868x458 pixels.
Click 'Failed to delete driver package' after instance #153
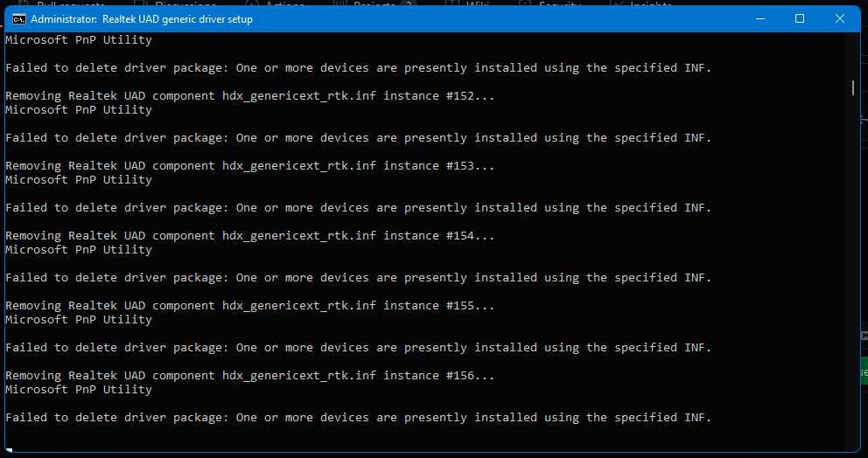[x=358, y=208]
